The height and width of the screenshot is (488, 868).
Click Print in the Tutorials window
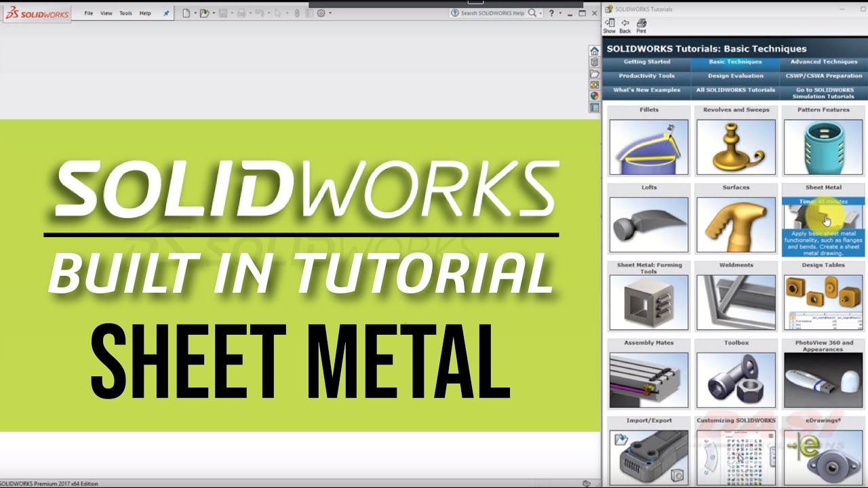[641, 26]
